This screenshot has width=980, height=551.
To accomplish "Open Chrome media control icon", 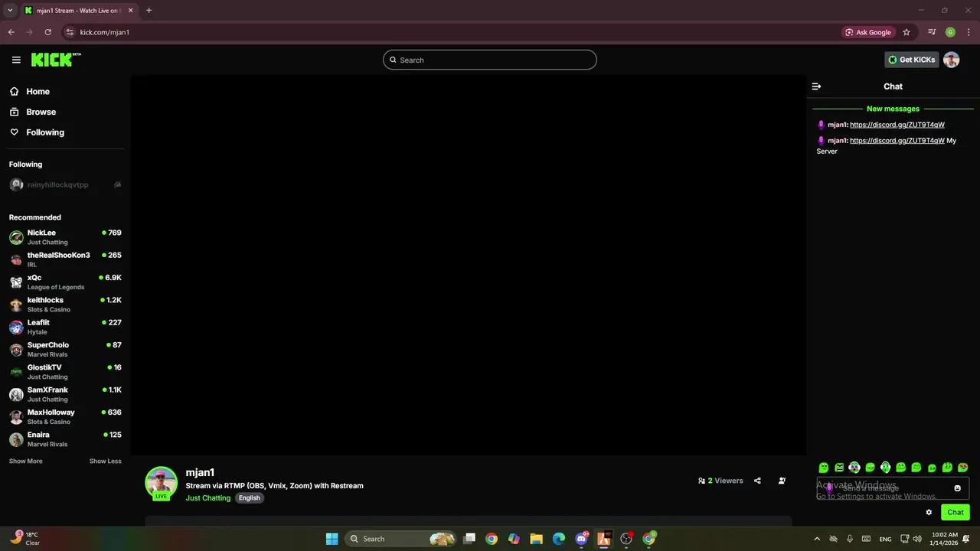I will pyautogui.click(x=932, y=32).
